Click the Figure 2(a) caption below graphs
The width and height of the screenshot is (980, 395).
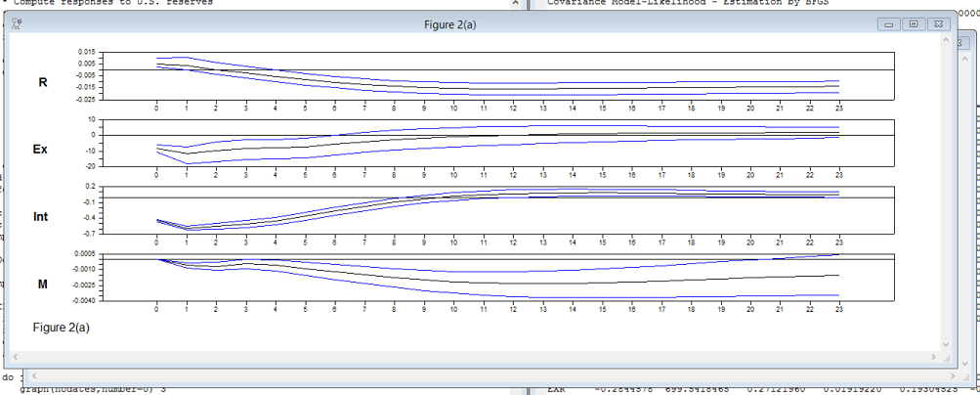[x=62, y=328]
